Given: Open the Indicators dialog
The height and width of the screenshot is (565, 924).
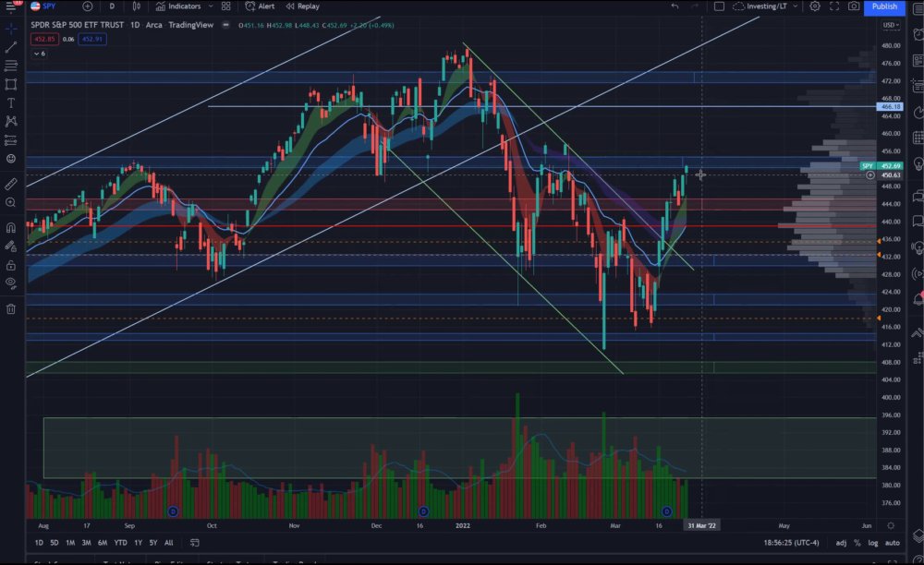Looking at the screenshot, I should coord(178,6).
